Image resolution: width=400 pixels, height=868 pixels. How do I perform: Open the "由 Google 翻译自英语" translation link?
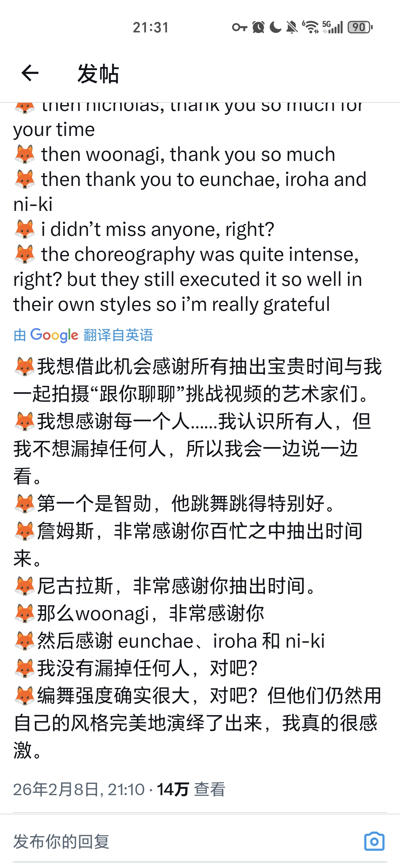click(x=83, y=335)
